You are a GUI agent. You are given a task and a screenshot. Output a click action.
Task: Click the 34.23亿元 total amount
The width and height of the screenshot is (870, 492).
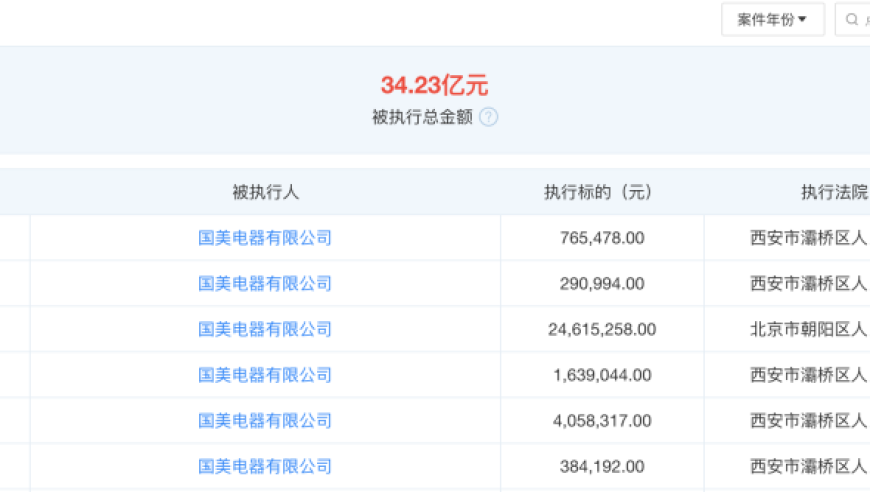click(x=434, y=85)
